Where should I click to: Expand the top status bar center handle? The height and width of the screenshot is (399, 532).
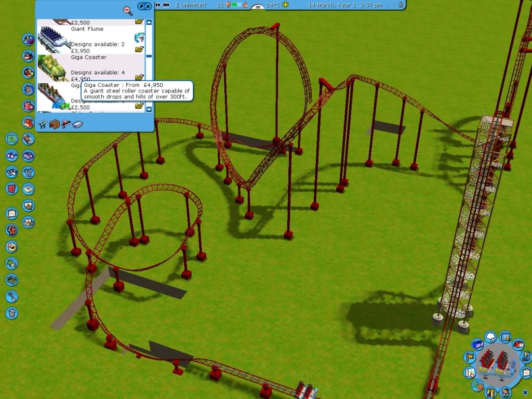tap(258, 7)
